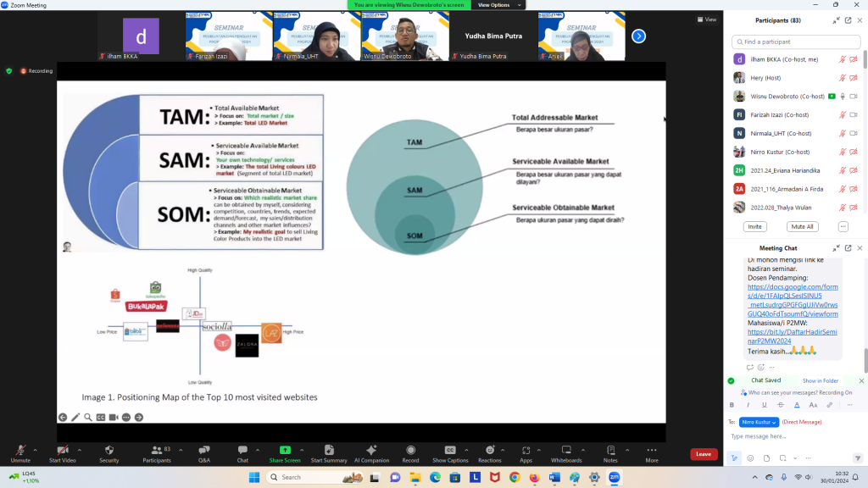
Task: Start video with the camera icon
Action: [x=62, y=450]
